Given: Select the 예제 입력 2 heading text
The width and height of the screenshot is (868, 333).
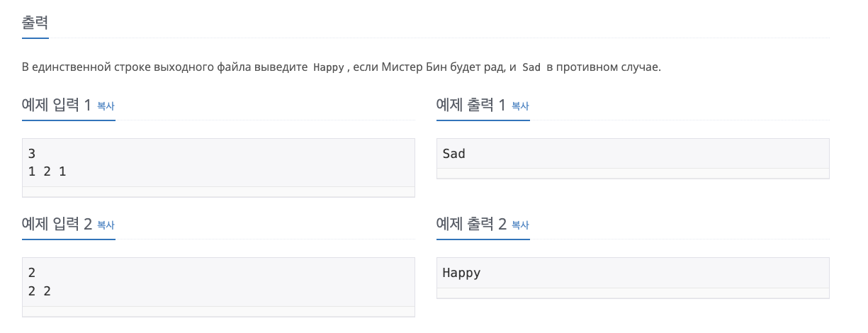Looking at the screenshot, I should pos(57,225).
